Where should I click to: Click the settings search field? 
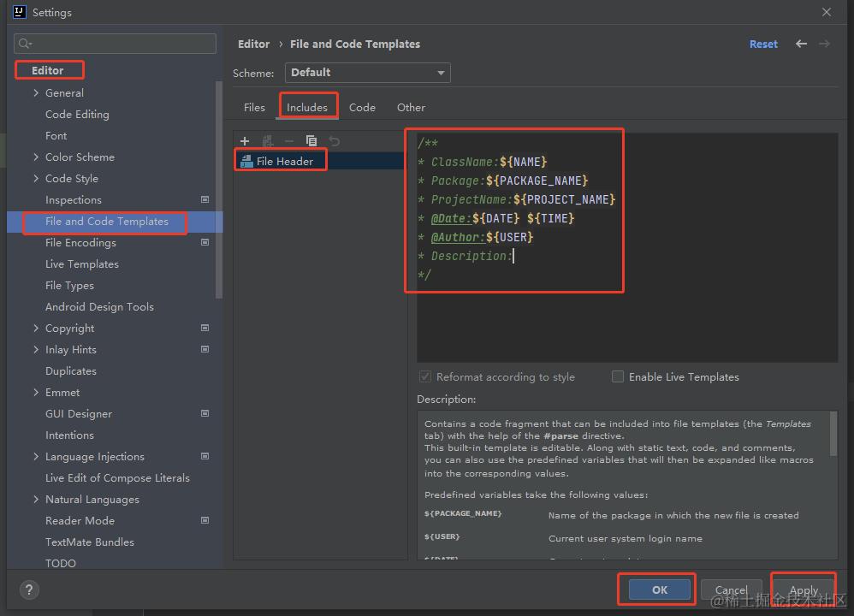coord(115,44)
